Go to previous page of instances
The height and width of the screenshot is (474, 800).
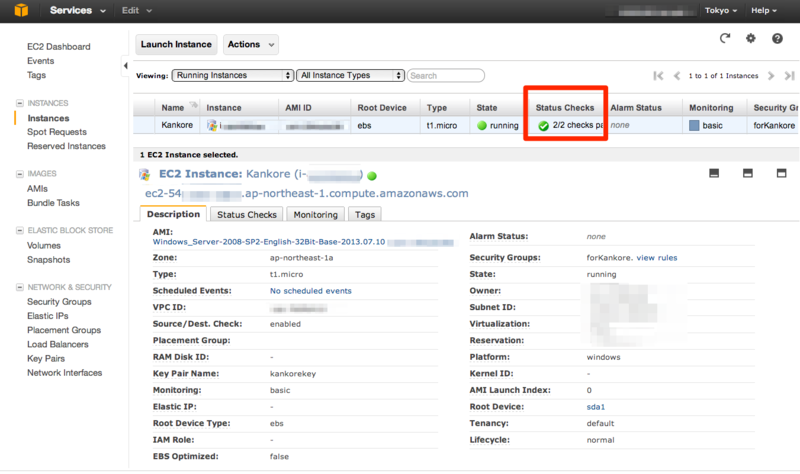[677, 76]
